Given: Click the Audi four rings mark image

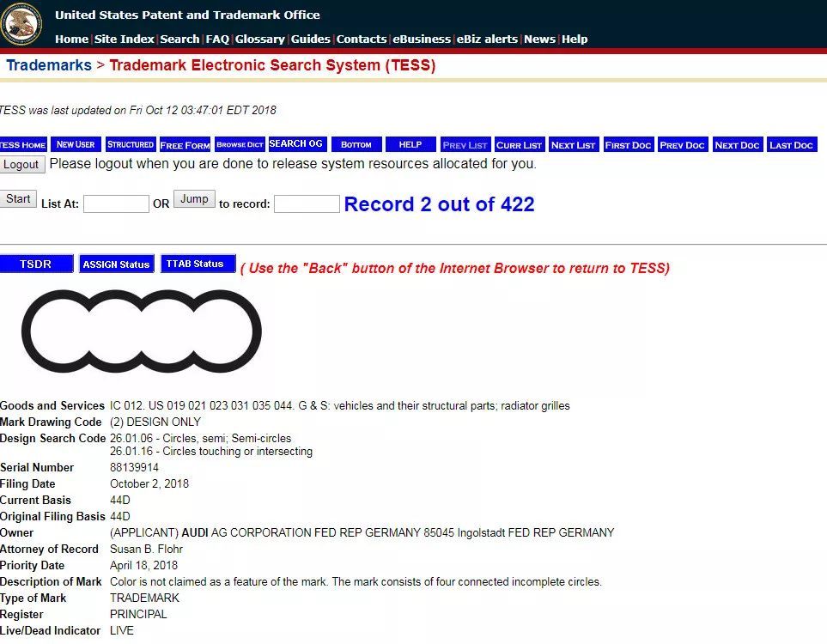Looking at the screenshot, I should pos(142,331).
